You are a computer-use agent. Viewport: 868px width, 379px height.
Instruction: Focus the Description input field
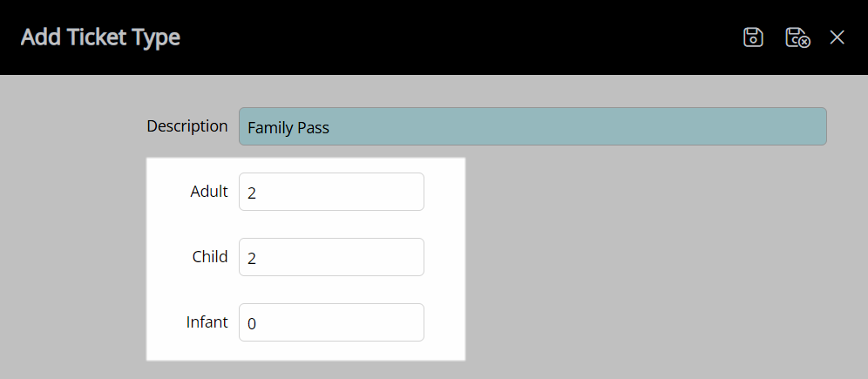(532, 126)
